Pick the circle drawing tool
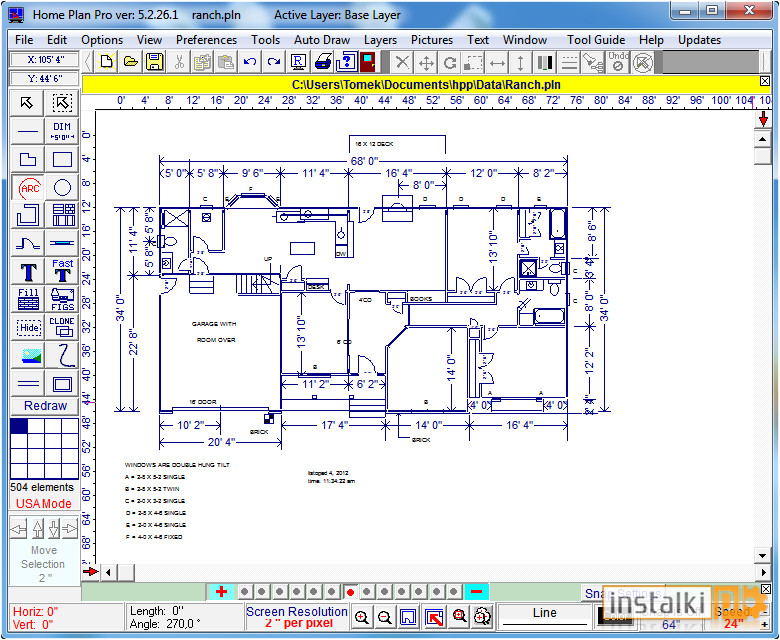Image resolution: width=780 pixels, height=640 pixels. [x=62, y=187]
